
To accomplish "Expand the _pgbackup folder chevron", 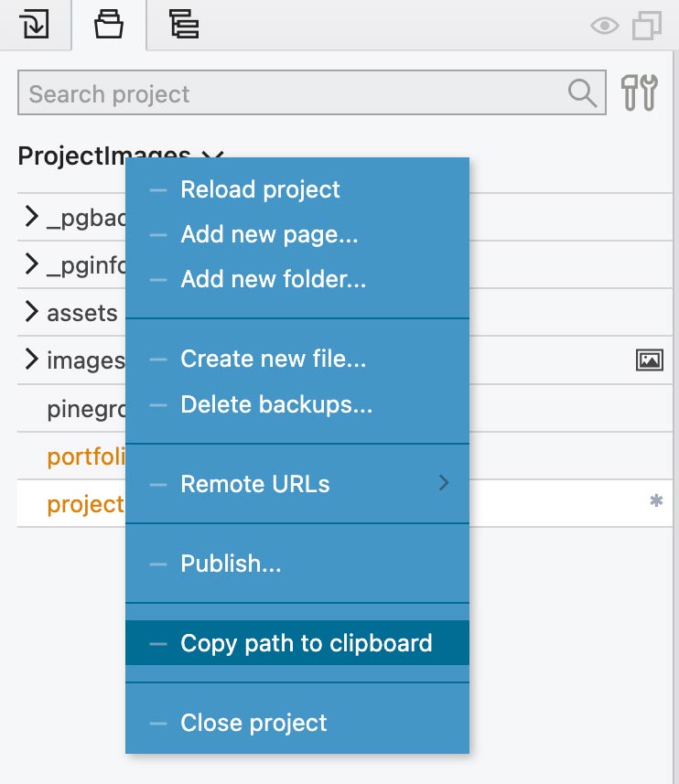I will tap(31, 216).
